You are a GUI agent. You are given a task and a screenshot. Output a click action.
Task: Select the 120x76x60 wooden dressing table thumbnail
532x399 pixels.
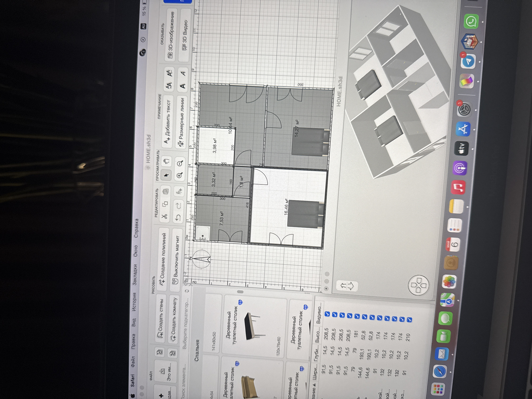(254, 327)
